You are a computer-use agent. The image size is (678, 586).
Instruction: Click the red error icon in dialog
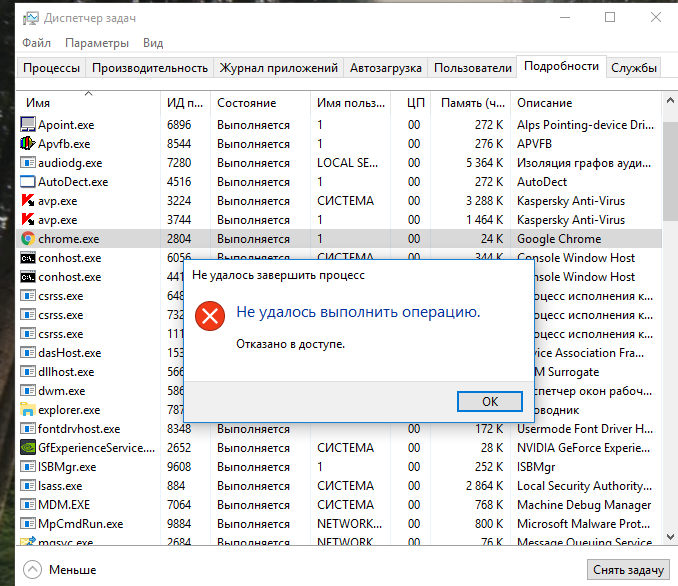(210, 316)
